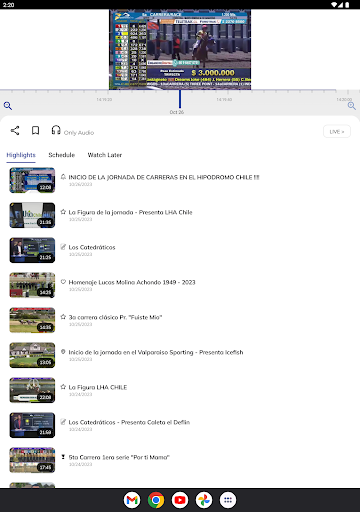360x512 pixels.
Task: Open 3a carrera clásico Fuiste Mio thumbnail
Action: click(32, 320)
